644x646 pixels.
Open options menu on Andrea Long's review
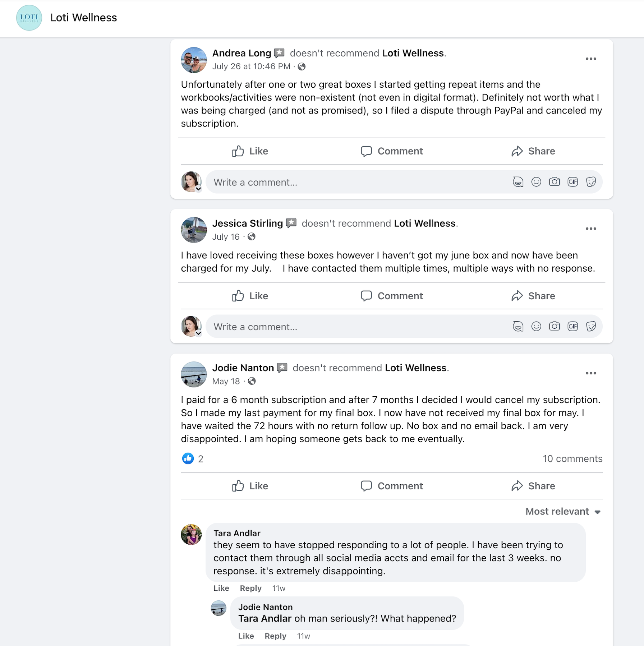coord(591,59)
